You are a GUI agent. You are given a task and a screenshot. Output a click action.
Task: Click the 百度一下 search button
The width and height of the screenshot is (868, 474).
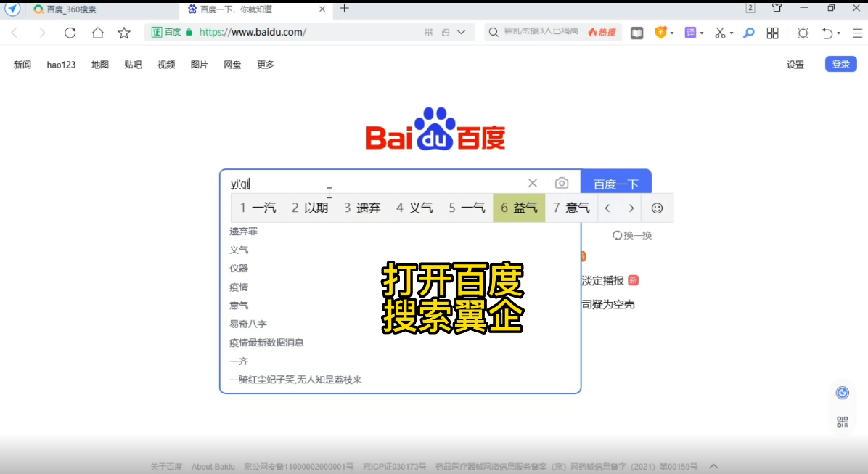point(615,183)
